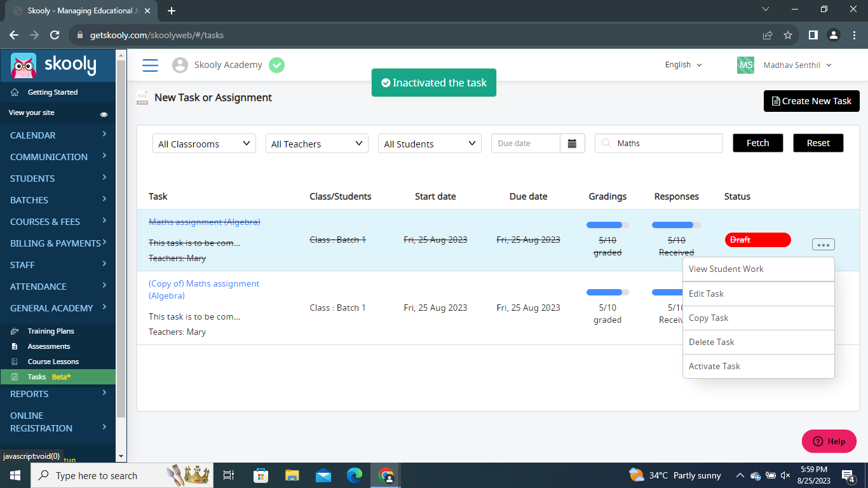Viewport: 868px width, 488px height.
Task: Open the browser side panel icon
Action: 813,35
